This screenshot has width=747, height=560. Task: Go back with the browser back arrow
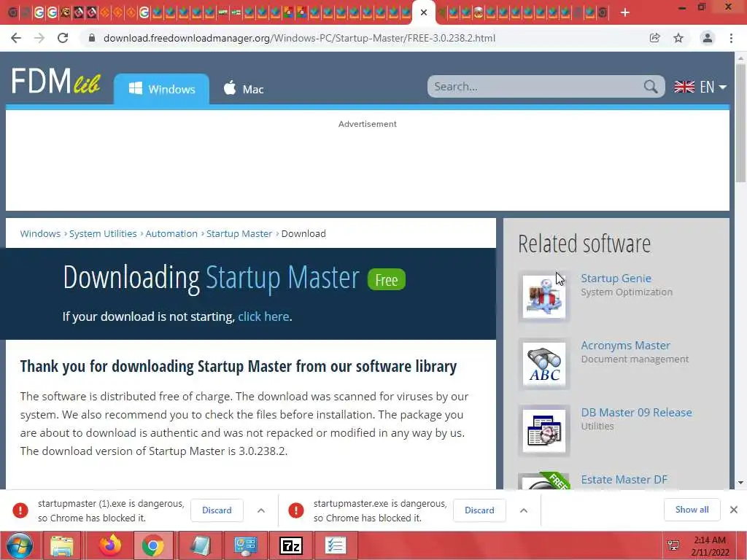[16, 38]
